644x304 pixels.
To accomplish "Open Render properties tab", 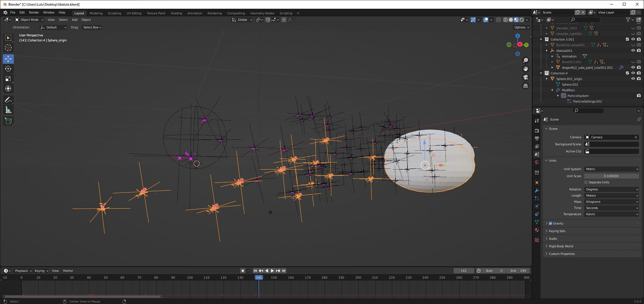I will pyautogui.click(x=537, y=130).
